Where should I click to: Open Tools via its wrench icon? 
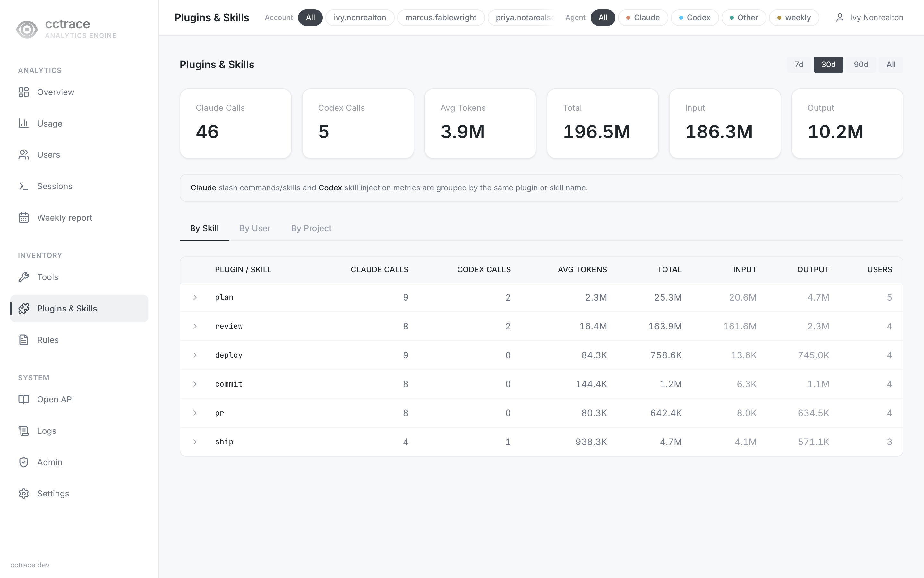pos(24,277)
